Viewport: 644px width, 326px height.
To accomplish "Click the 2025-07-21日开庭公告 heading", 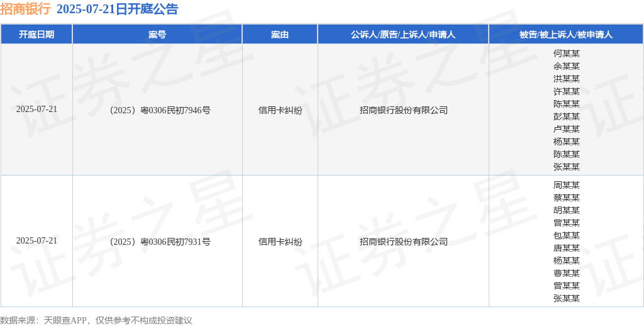I will pyautogui.click(x=117, y=9).
